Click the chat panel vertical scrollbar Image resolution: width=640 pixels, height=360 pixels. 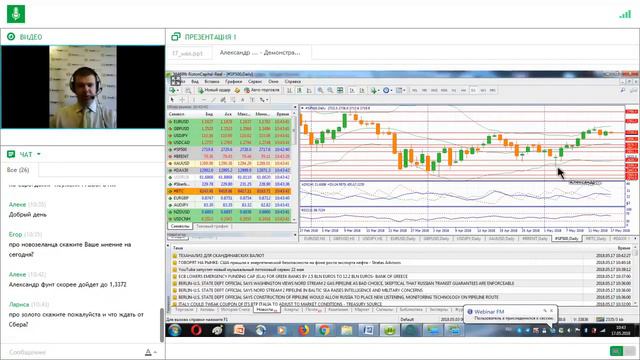(162, 324)
